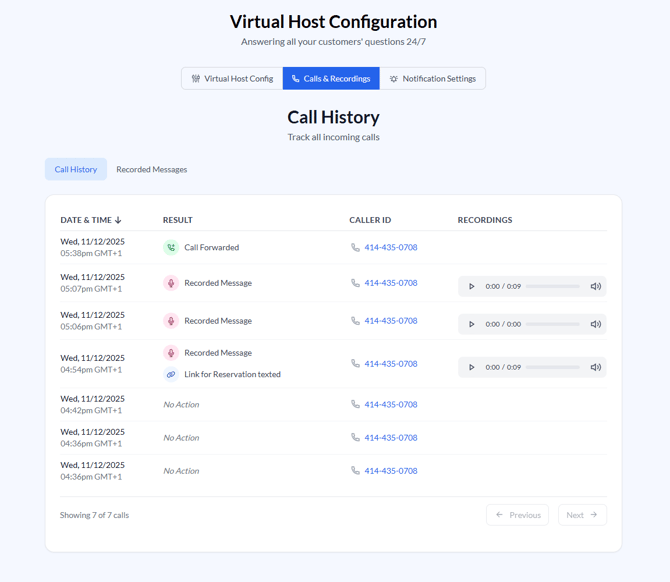Open the Recorded Messages sub-tab
This screenshot has width=670, height=582.
coord(151,170)
